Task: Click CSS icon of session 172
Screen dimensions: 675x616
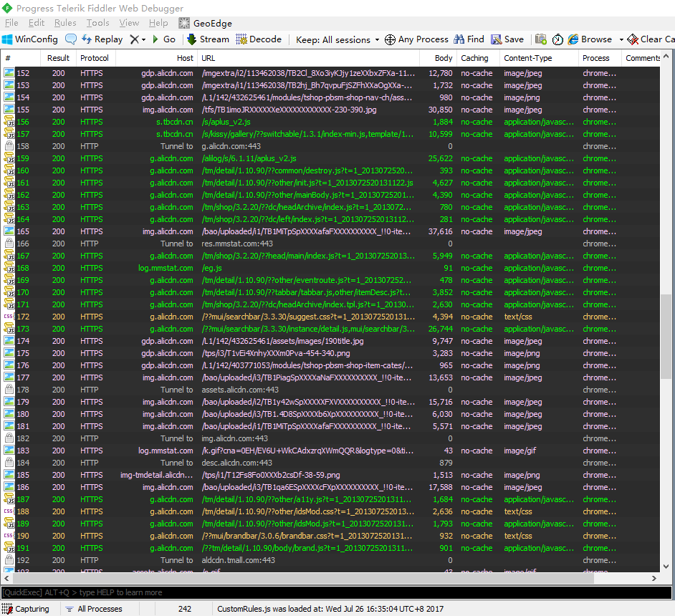Action: tap(9, 317)
